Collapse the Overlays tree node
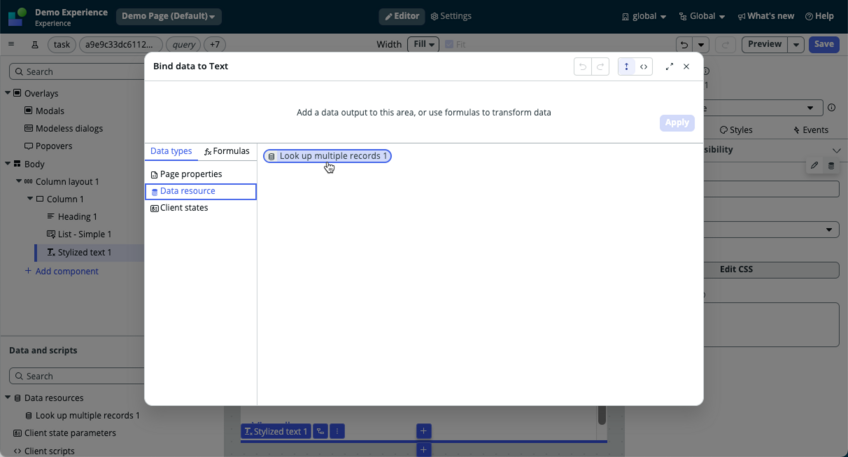This screenshot has width=848, height=457. pyautogui.click(x=8, y=93)
